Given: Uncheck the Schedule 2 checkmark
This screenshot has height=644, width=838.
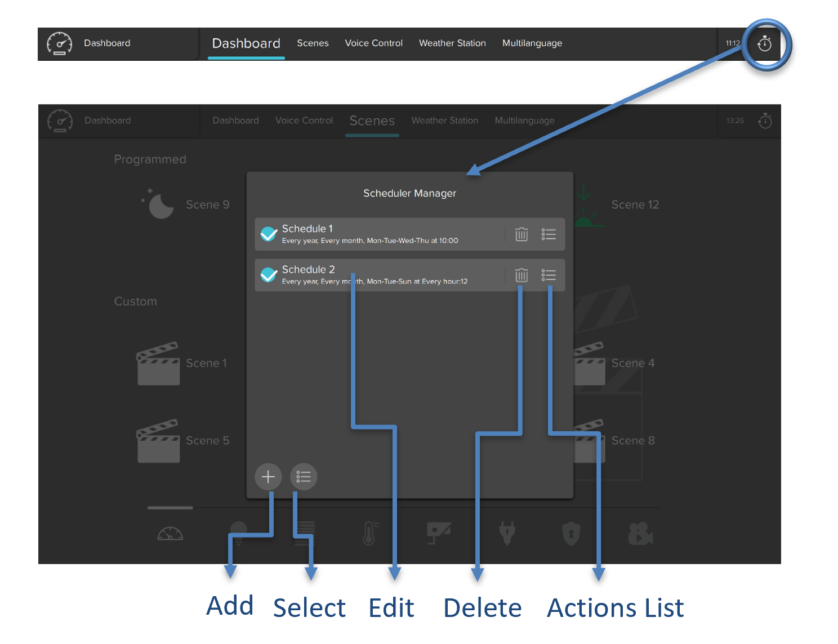Looking at the screenshot, I should click(x=269, y=275).
